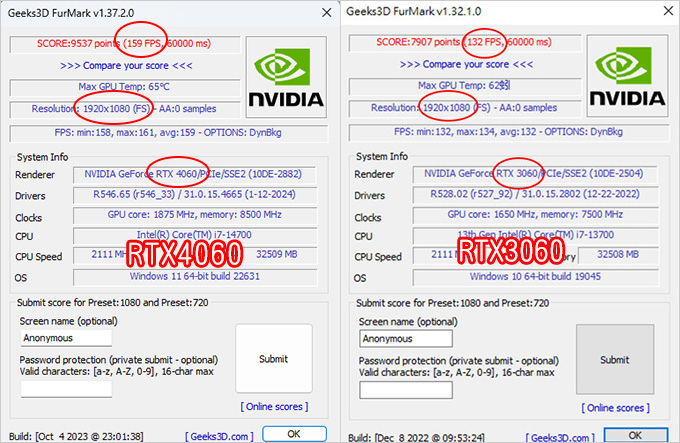Click the empty password field in right window
Image resolution: width=680 pixels, height=443 pixels.
[x=406, y=390]
